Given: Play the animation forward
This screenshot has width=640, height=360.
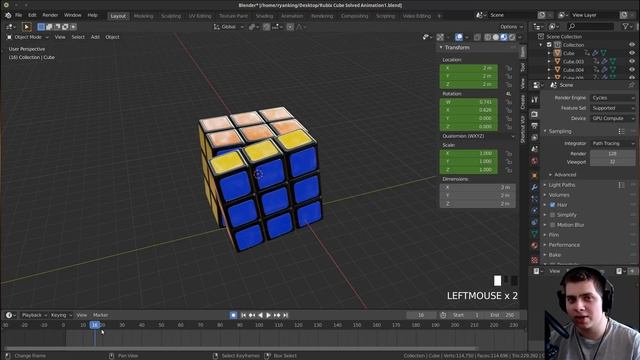Looking at the screenshot, I should (268, 315).
